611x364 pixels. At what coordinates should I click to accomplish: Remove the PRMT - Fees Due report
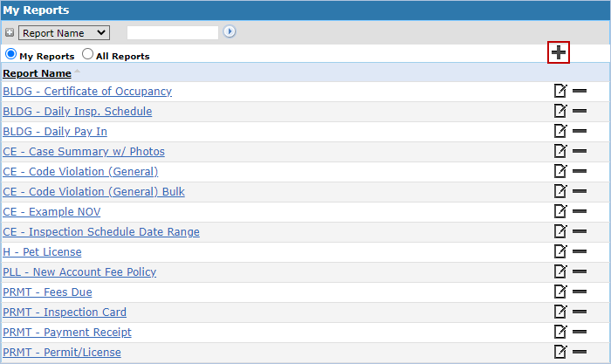580,292
